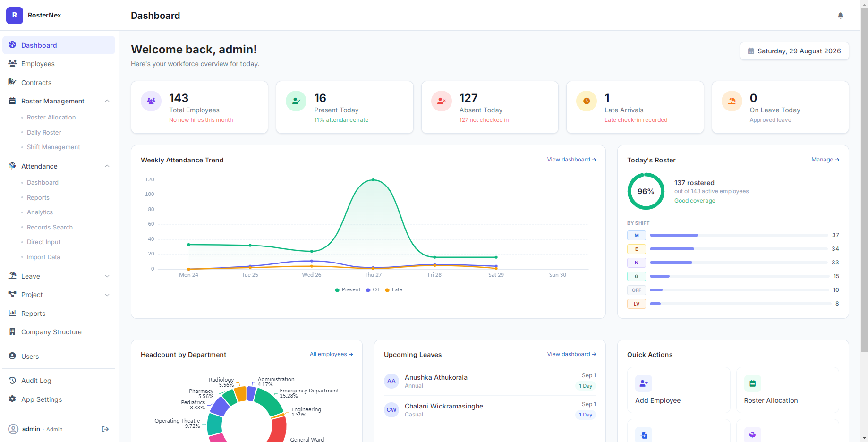Open Chalani Wickramasinghe leave entry
This screenshot has width=868, height=442.
coord(490,410)
